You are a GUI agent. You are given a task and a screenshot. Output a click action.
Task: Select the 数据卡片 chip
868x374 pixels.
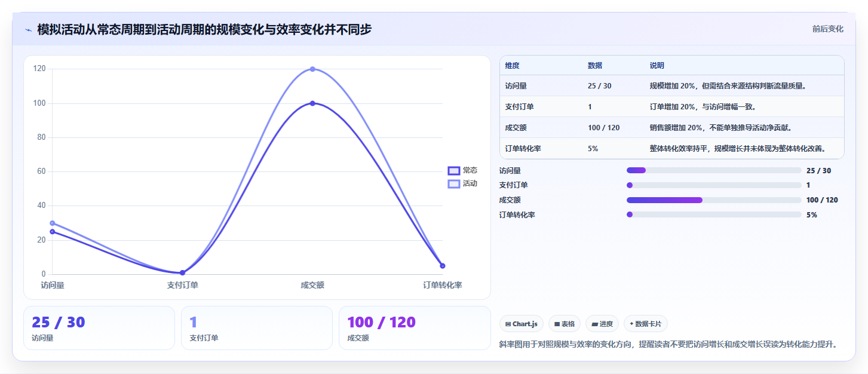646,324
